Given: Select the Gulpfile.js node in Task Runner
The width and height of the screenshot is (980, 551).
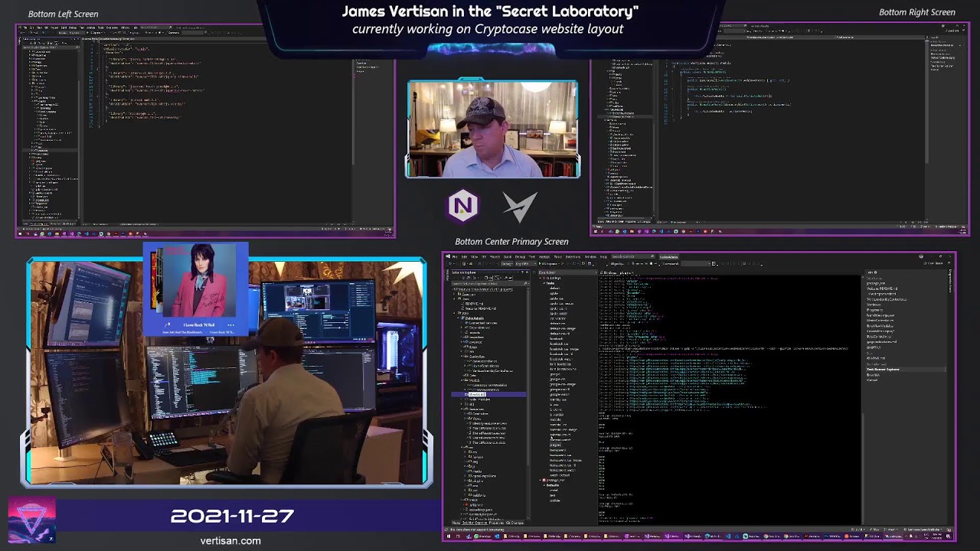Looking at the screenshot, I should pos(554,278).
